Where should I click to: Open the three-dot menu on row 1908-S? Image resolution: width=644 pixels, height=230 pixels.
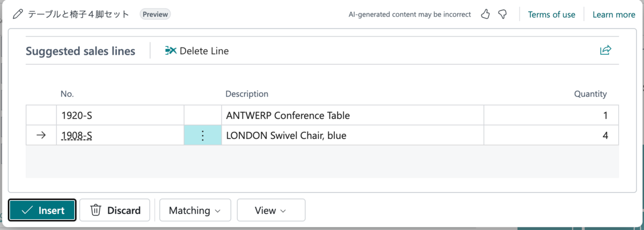[203, 136]
